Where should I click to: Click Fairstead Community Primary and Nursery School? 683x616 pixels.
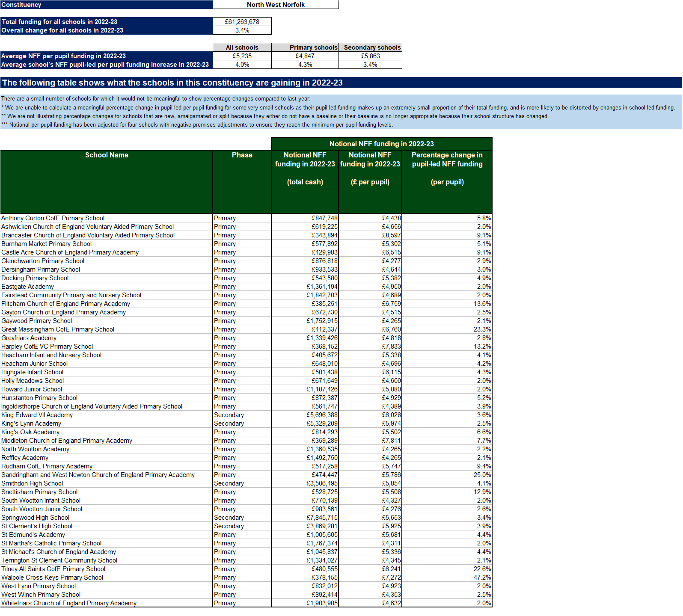click(x=71, y=295)
